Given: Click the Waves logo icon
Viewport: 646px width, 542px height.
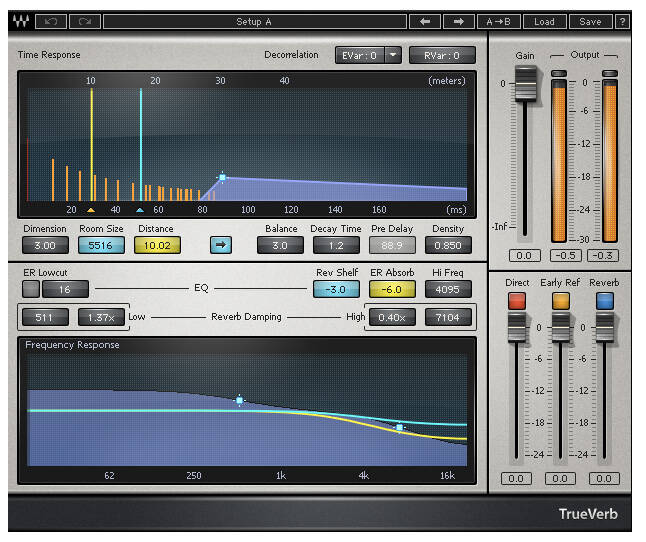Looking at the screenshot, I should [x=21, y=21].
